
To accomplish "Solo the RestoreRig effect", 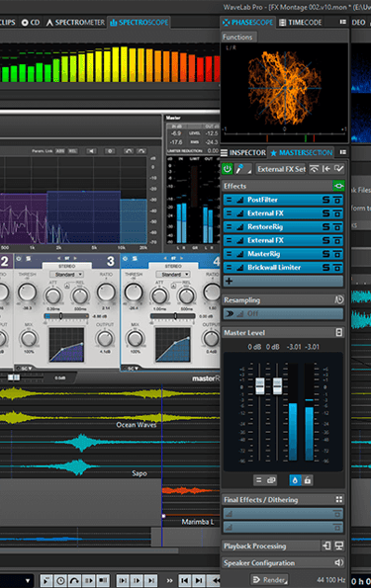I will point(326,227).
